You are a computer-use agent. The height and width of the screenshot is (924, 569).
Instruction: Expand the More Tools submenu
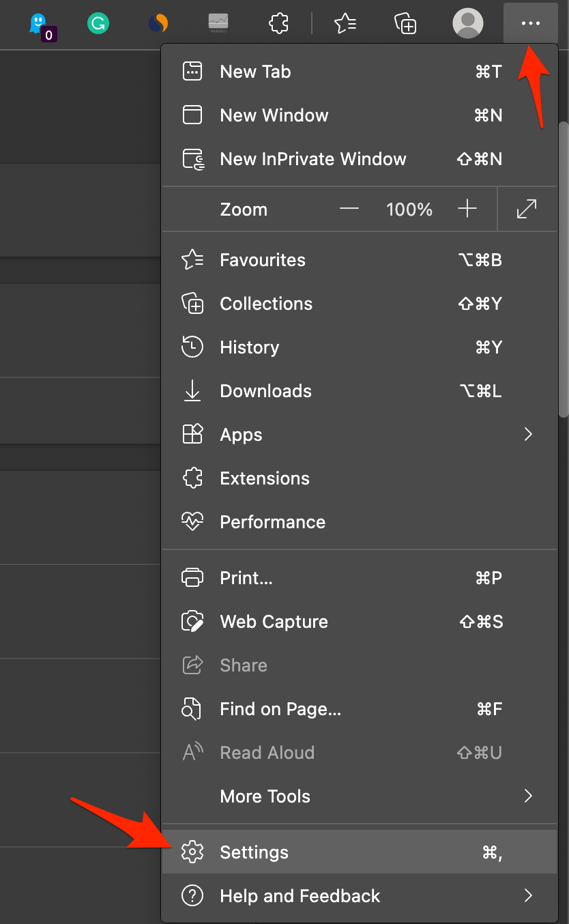(x=527, y=796)
